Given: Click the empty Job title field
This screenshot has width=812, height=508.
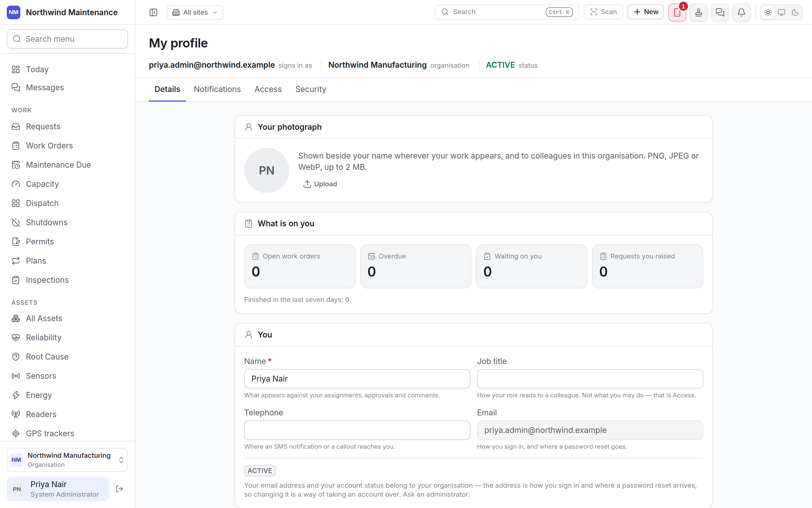Looking at the screenshot, I should click(x=590, y=379).
